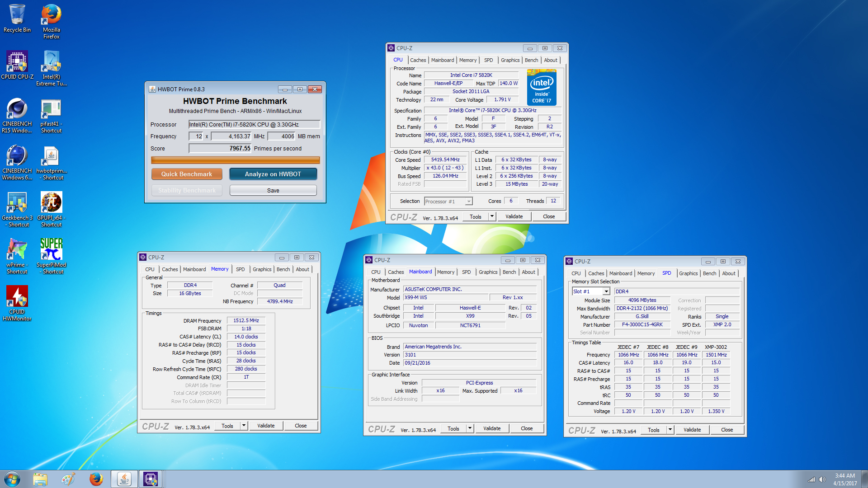Open Firefox from the taskbar

[x=96, y=479]
